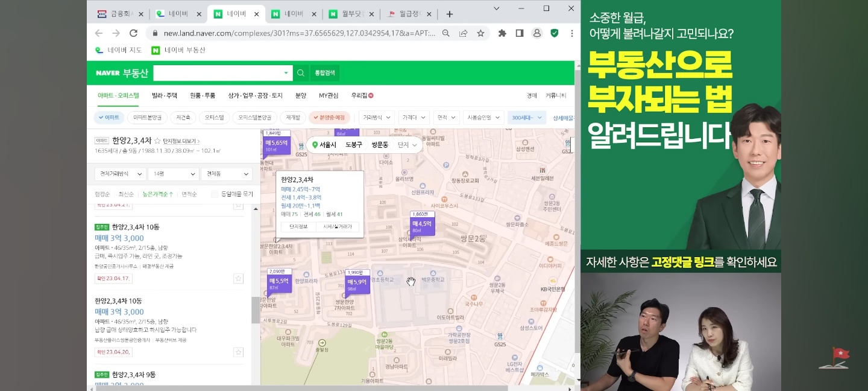
Task: Select the 분양 menu tab
Action: (x=301, y=95)
